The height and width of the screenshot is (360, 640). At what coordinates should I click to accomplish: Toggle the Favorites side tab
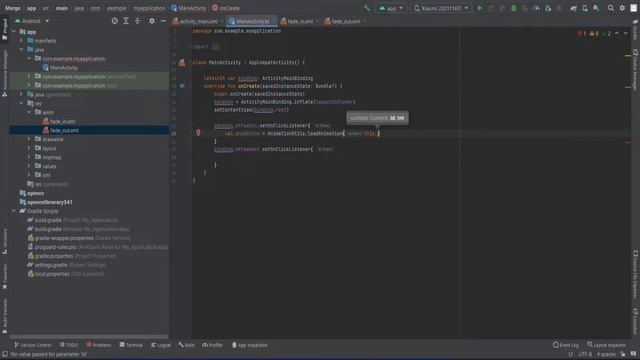pos(4,276)
